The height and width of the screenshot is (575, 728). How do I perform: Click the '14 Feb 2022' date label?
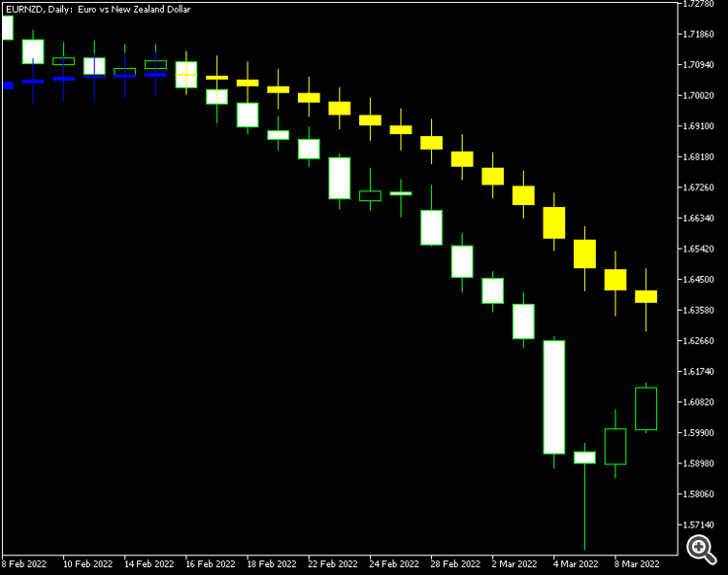pos(149,564)
